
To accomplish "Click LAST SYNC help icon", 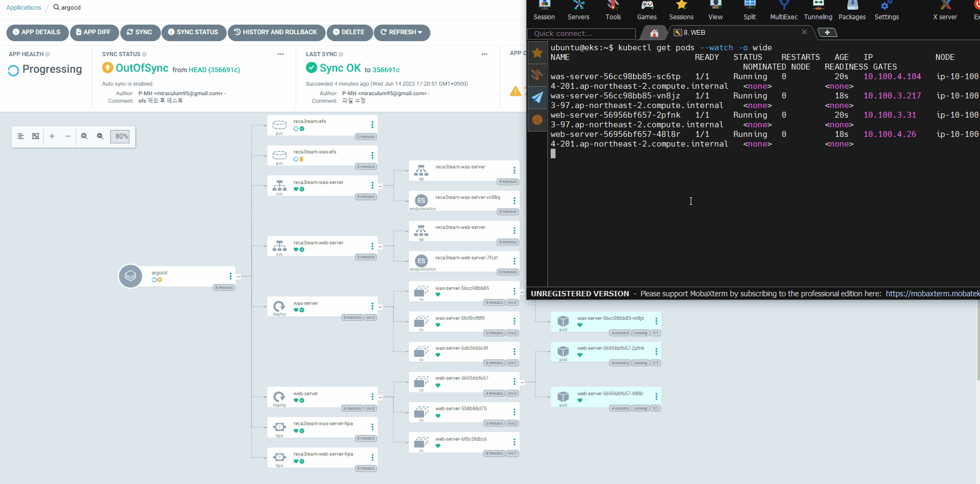I will [341, 54].
